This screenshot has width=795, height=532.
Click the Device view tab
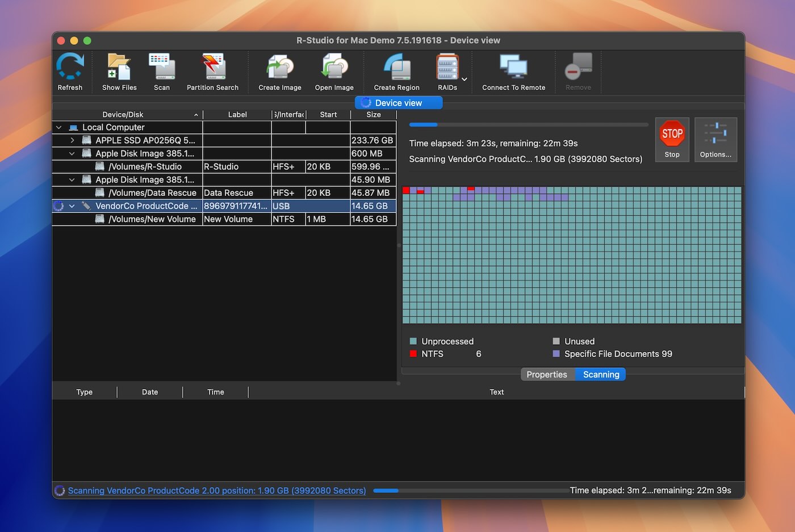pos(399,103)
